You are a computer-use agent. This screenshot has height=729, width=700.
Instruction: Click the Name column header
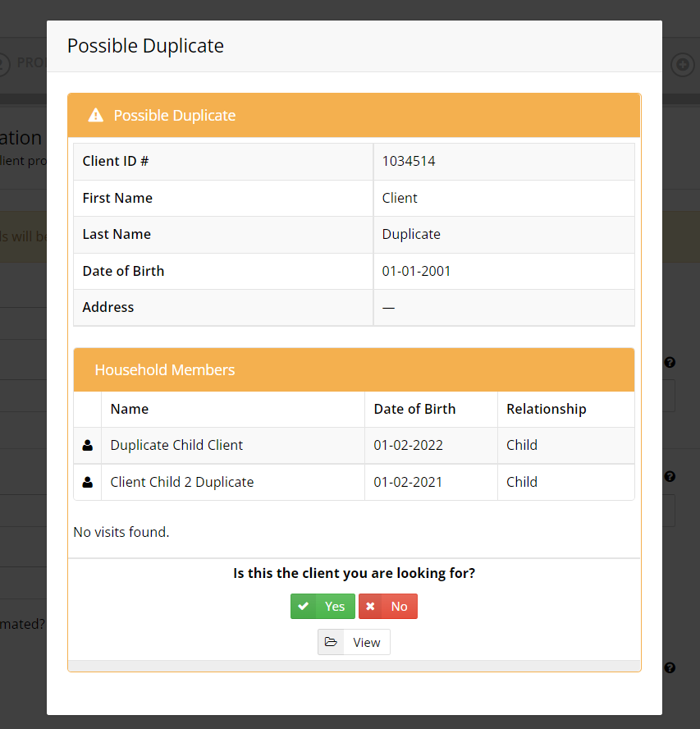tap(130, 409)
